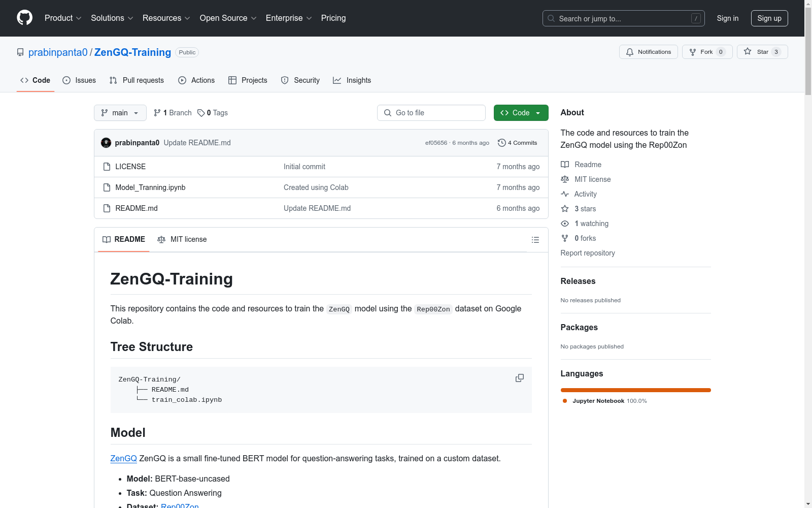Screen dimensions: 812x508
Task: Expand the Open Source menu
Action: coord(228,18)
